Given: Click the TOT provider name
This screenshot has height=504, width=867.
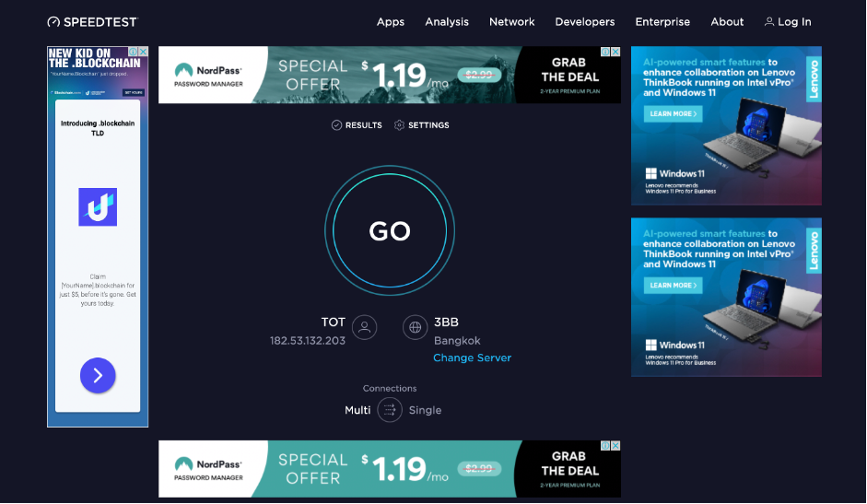Looking at the screenshot, I should click(334, 322).
